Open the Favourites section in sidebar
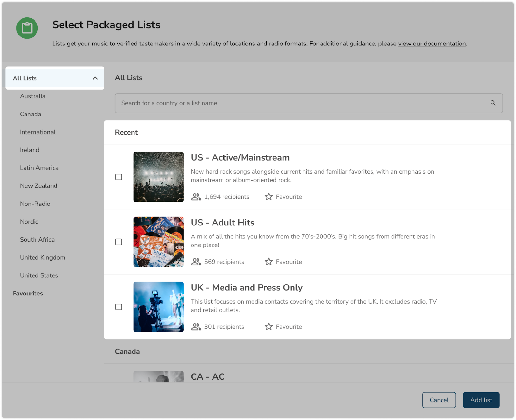The width and height of the screenshot is (516, 420). pyautogui.click(x=28, y=293)
